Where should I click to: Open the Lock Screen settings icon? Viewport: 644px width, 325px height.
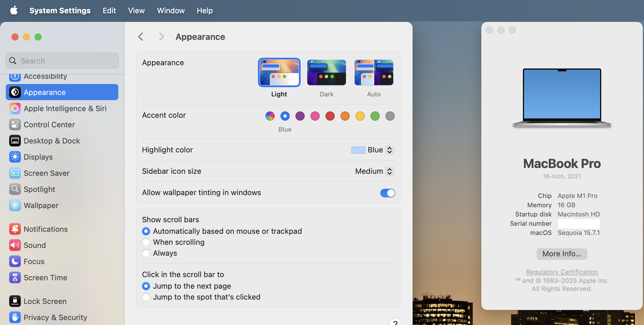[x=15, y=301]
